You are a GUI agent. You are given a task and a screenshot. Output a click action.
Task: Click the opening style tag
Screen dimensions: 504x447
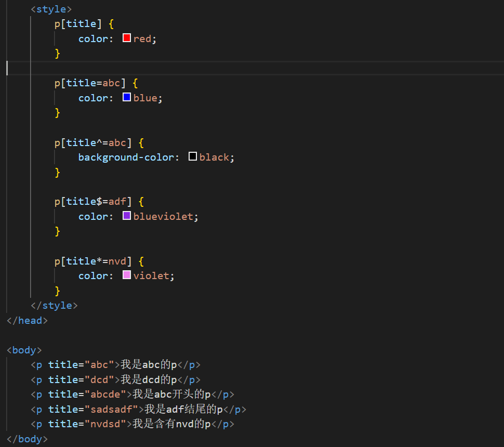point(51,9)
